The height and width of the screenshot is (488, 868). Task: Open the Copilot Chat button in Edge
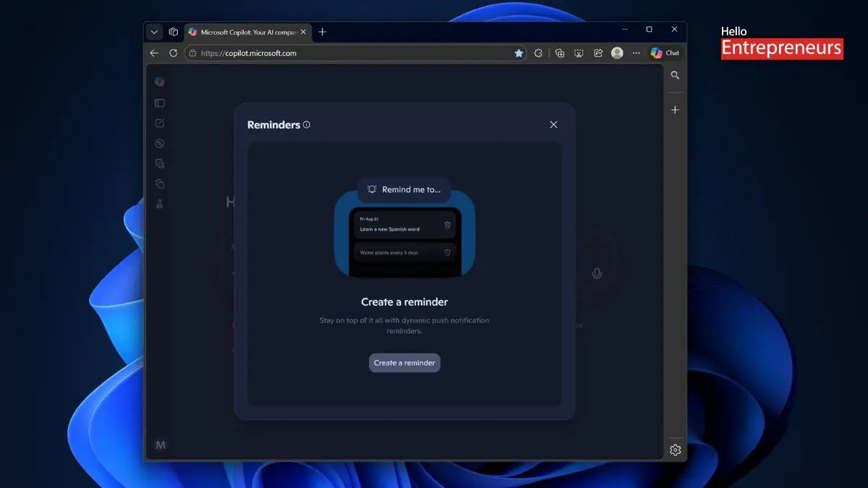point(665,53)
